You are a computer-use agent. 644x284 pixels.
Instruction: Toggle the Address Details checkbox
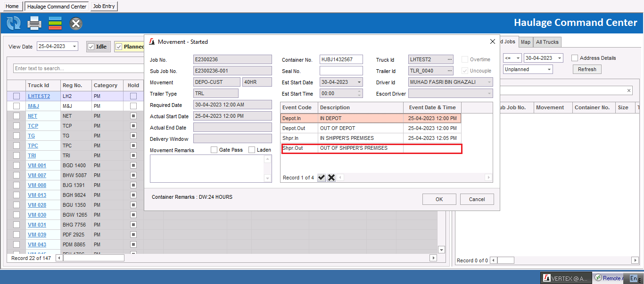pos(575,58)
